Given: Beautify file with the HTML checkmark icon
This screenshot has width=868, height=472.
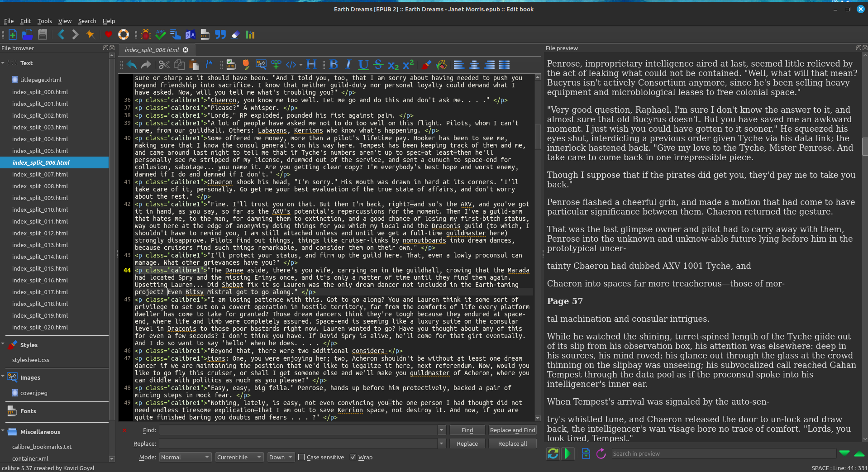Looking at the screenshot, I should [231, 65].
